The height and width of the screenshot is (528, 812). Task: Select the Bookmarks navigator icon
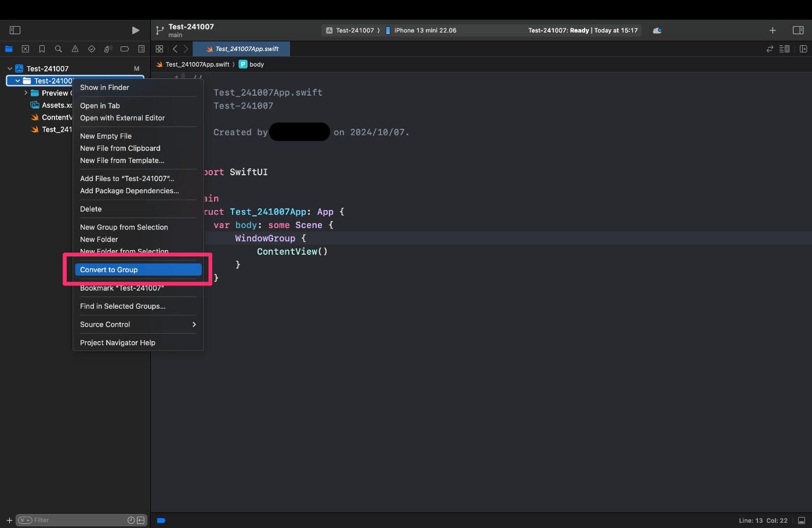42,49
